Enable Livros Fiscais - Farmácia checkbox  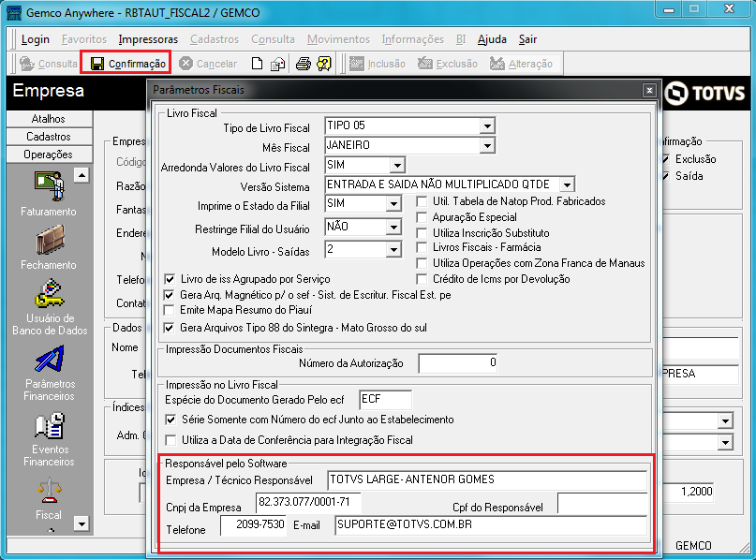point(422,248)
